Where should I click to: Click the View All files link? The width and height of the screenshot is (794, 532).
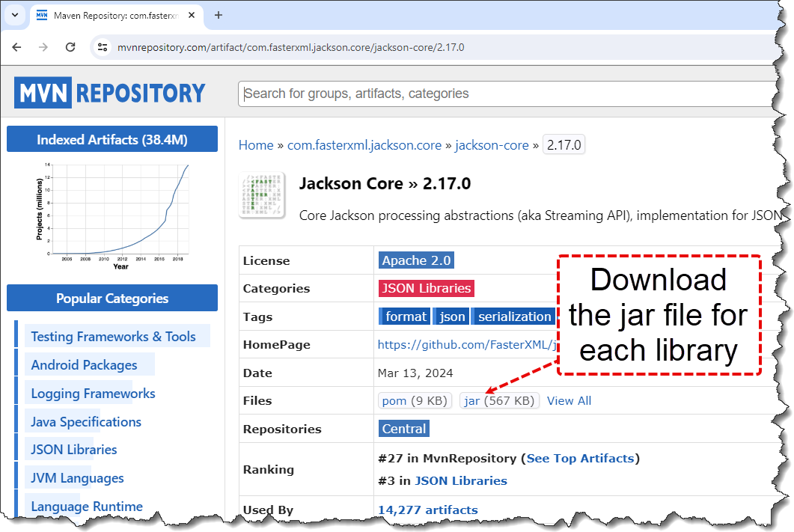click(x=569, y=400)
